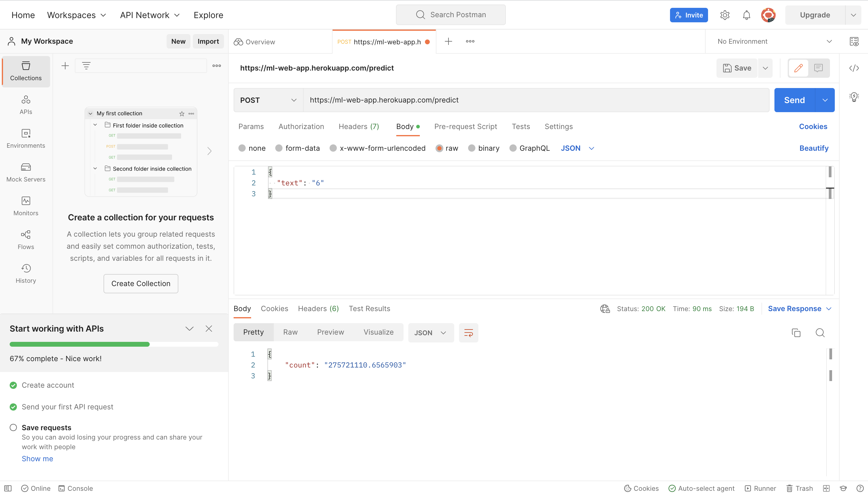
Task: Open the notifications bell
Action: pyautogui.click(x=747, y=14)
